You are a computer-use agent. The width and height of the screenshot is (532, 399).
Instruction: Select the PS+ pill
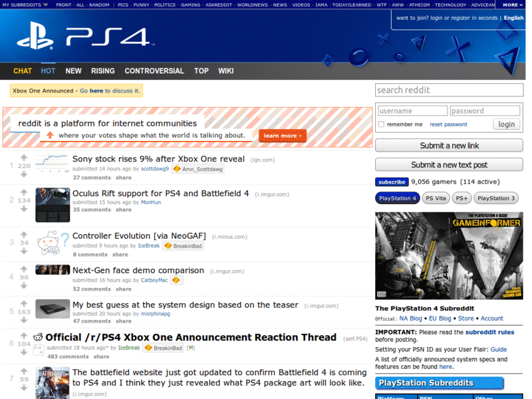[x=462, y=198]
